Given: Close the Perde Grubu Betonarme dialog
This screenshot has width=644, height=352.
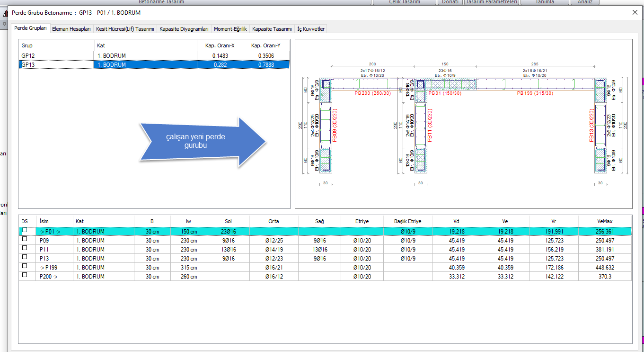Looking at the screenshot, I should tap(635, 12).
